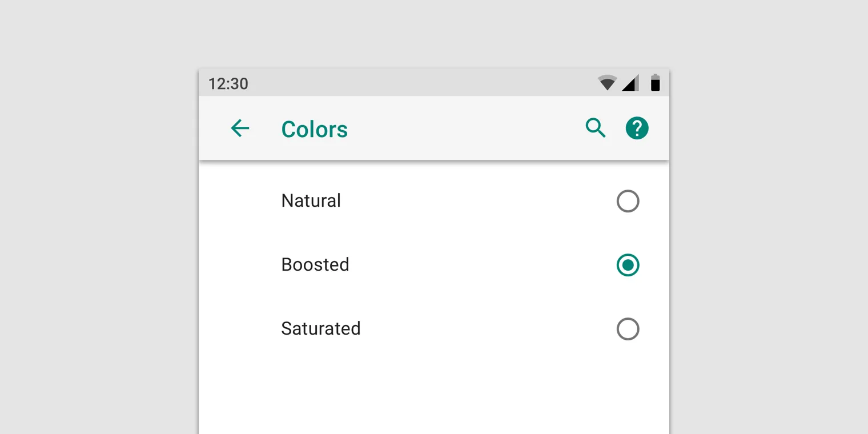The image size is (868, 434).
Task: Click the Wi-Fi status icon
Action: 606,83
